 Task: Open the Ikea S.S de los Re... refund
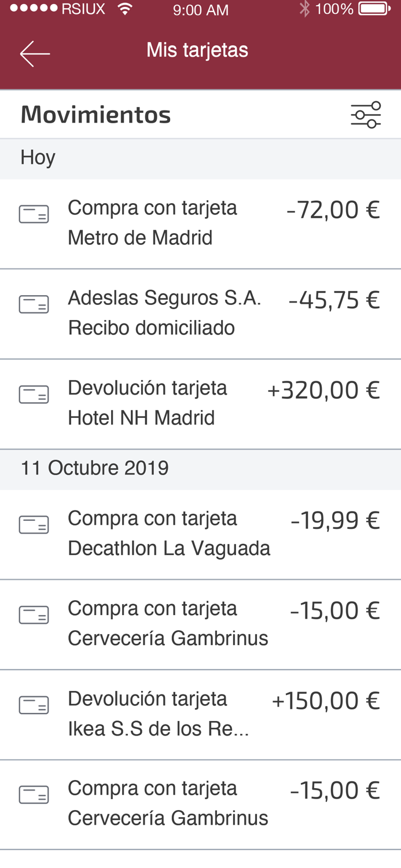pos(200,712)
